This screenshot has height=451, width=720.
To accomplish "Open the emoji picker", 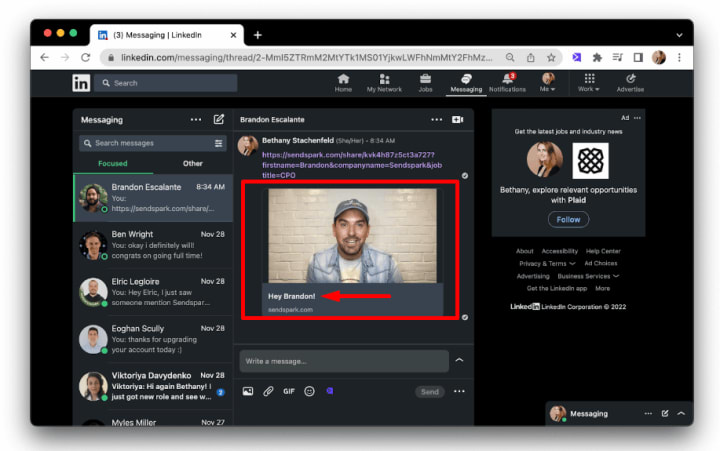I will point(309,391).
